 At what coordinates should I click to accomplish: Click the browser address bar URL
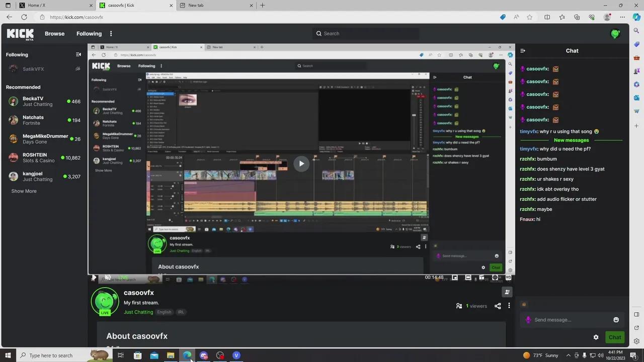click(76, 17)
